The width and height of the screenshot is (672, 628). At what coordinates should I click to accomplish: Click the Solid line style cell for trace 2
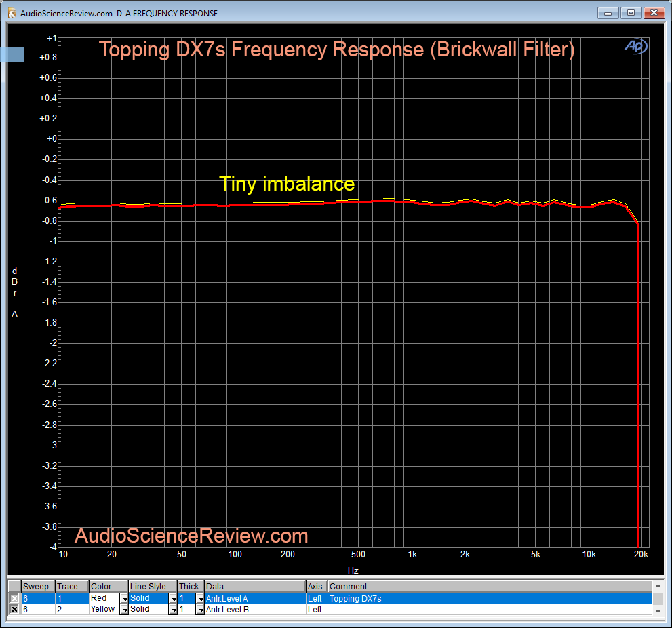pyautogui.click(x=149, y=609)
